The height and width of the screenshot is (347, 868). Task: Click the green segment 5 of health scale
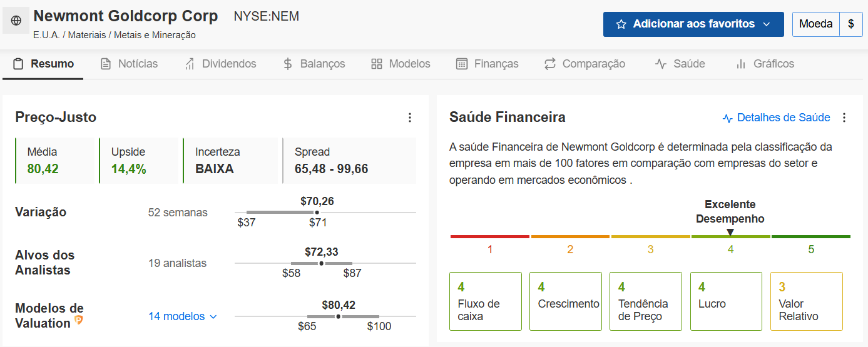811,237
